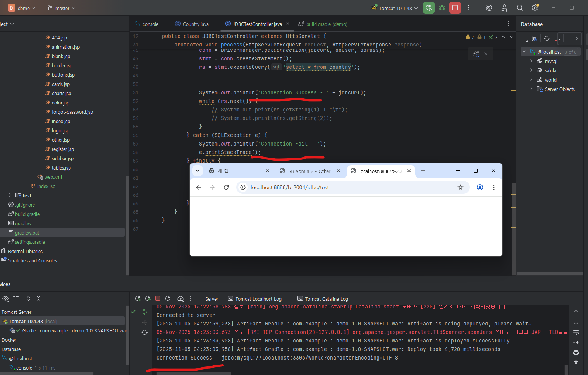The width and height of the screenshot is (588, 375).
Task: Close the JDBCTestController.java editor tab
Action: pyautogui.click(x=288, y=24)
